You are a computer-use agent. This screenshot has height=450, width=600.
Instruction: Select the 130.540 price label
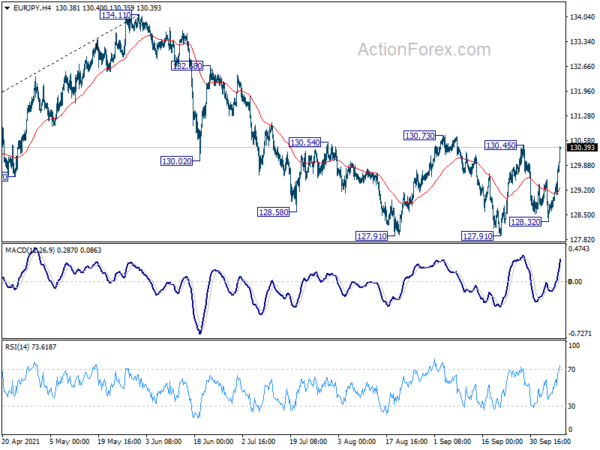(x=305, y=143)
